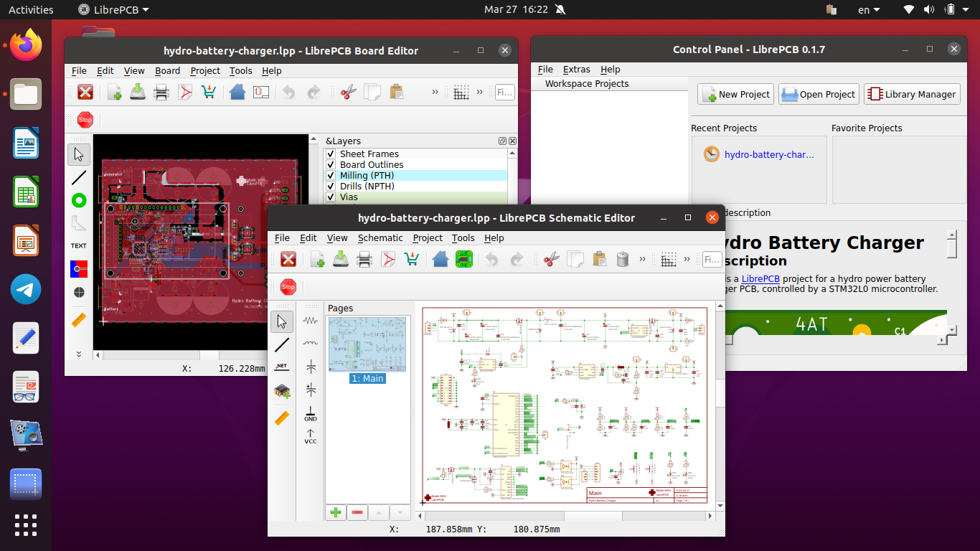Click New Board icon in Board Editor toolbar
Image resolution: width=980 pixels, height=551 pixels.
[114, 92]
